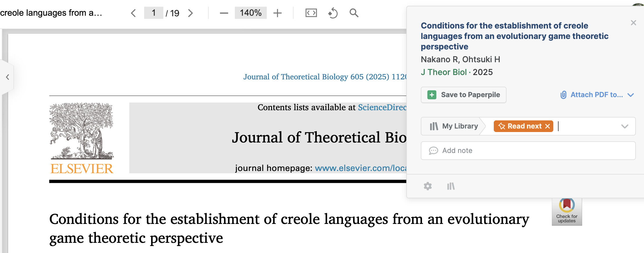
Task: Expand the labels dropdown arrow
Action: point(625,126)
